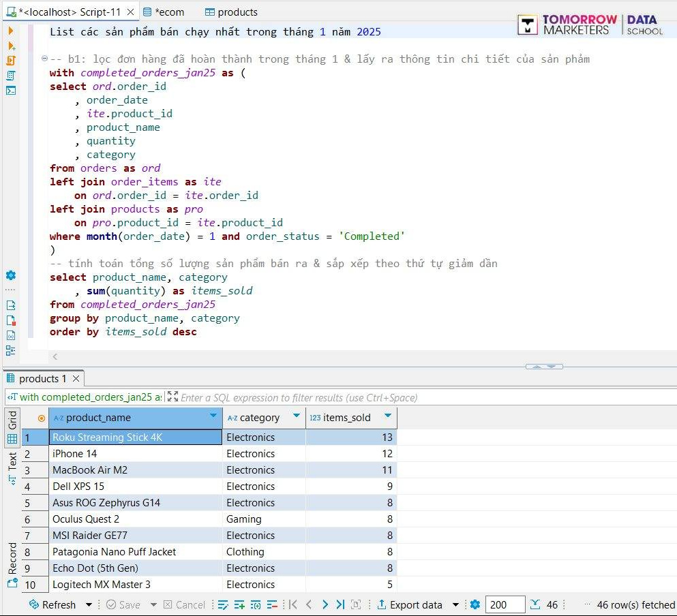Open the Save dropdown arrow
Viewport: 677px width, 616px height.
153,604
